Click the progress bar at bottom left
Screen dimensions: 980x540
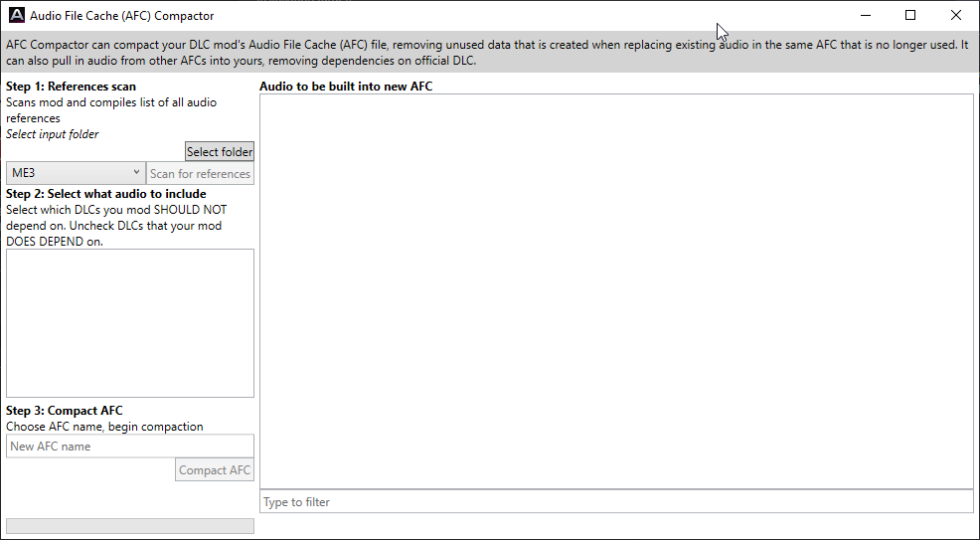[130, 526]
